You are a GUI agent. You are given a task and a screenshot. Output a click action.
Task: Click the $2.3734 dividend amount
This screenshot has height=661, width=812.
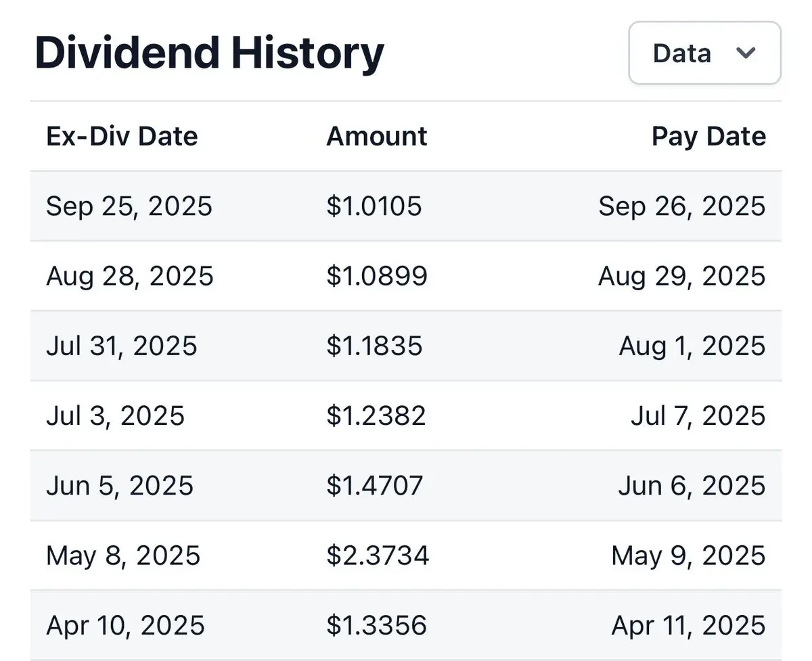tap(378, 555)
